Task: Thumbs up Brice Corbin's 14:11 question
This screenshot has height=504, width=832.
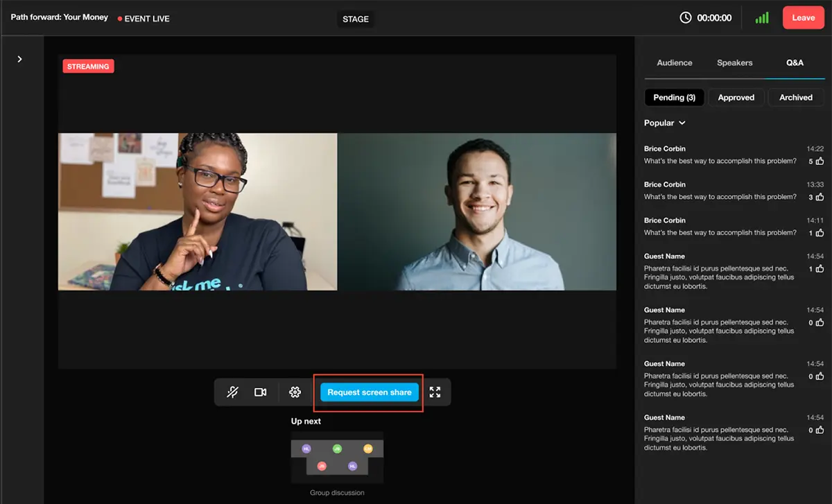Action: [x=820, y=234]
